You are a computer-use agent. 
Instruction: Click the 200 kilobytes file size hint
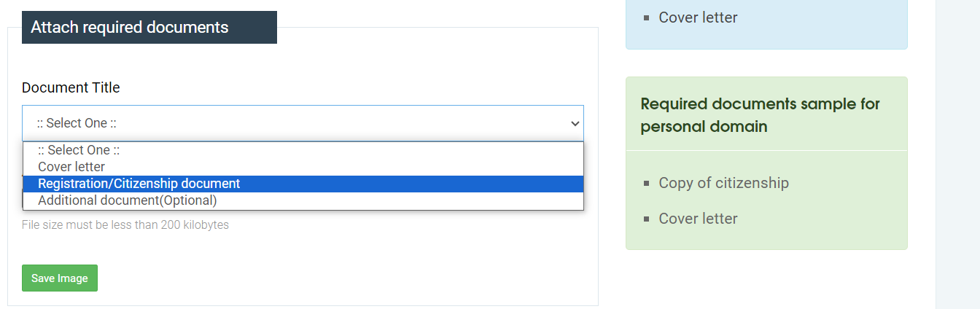(125, 225)
